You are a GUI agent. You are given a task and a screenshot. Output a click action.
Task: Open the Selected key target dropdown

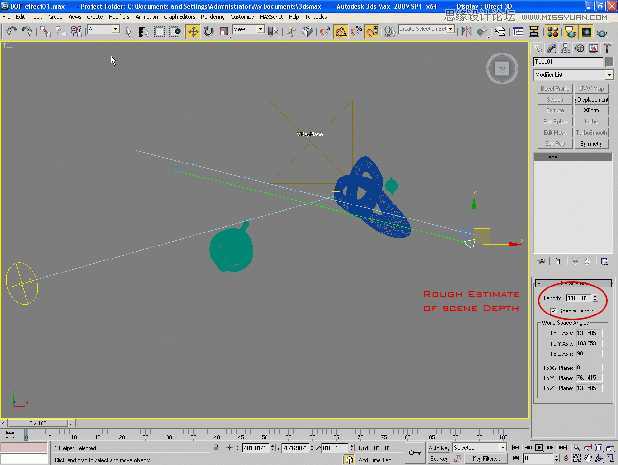tap(479, 448)
